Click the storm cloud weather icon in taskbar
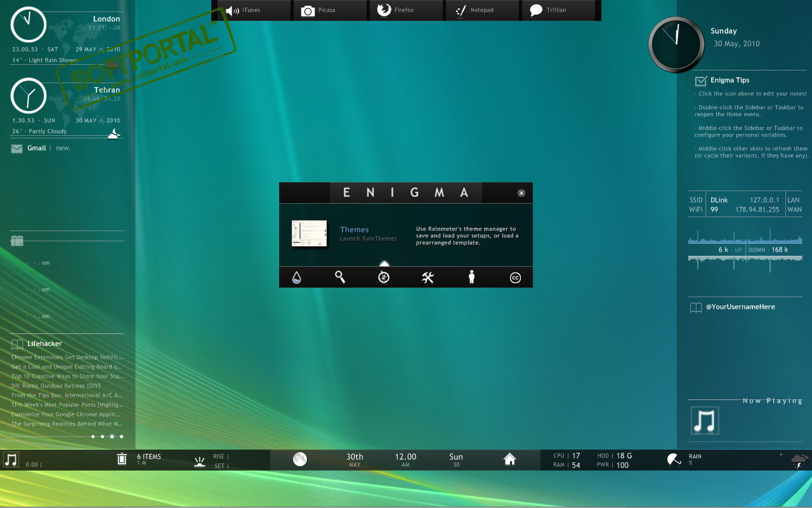 [799, 462]
